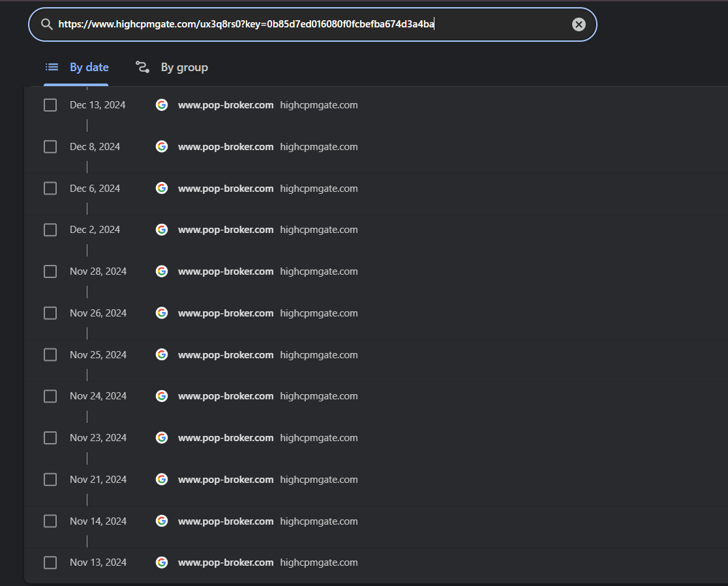728x586 pixels.
Task: Click highcpmgate.com domain on Nov 26, 2024 row
Action: click(319, 313)
